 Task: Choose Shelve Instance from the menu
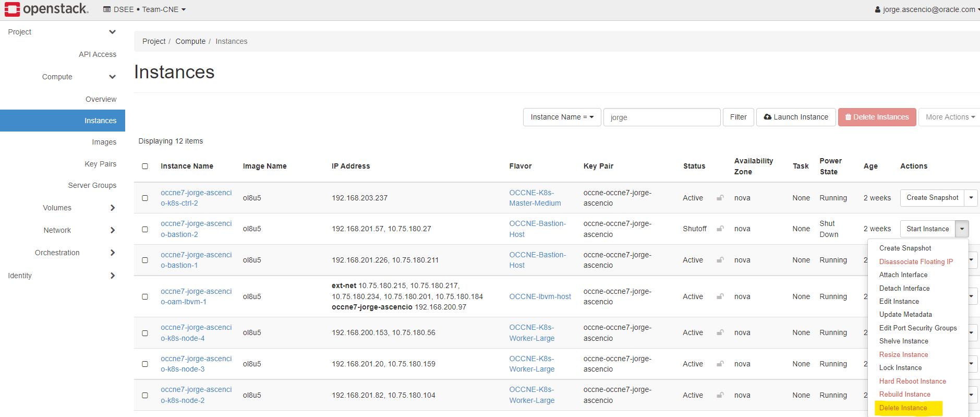904,341
